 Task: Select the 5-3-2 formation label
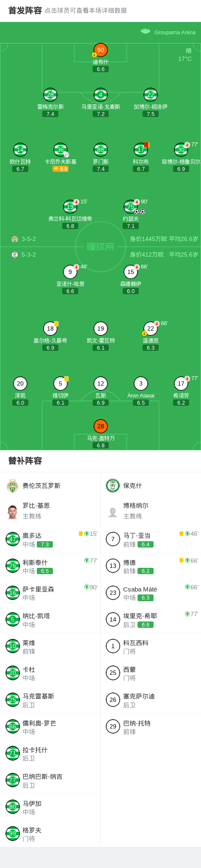(x=29, y=255)
